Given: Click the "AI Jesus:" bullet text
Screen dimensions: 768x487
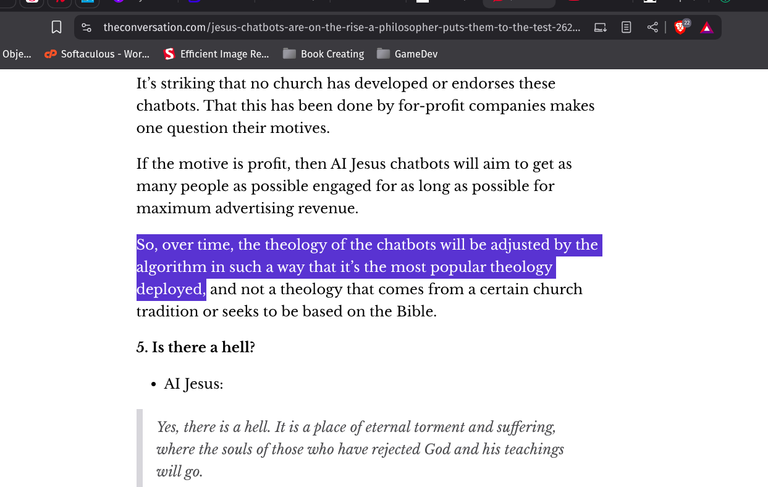Looking at the screenshot, I should click(x=193, y=384).
